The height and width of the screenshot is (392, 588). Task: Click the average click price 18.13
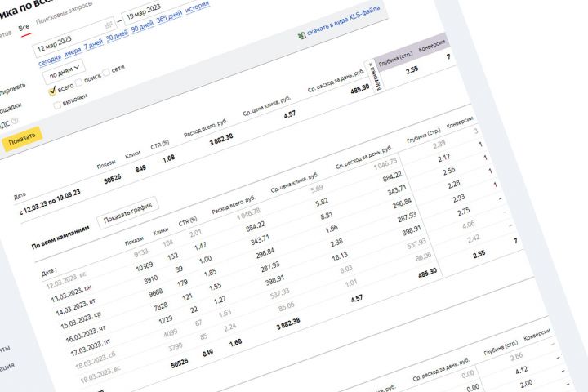coord(340,256)
